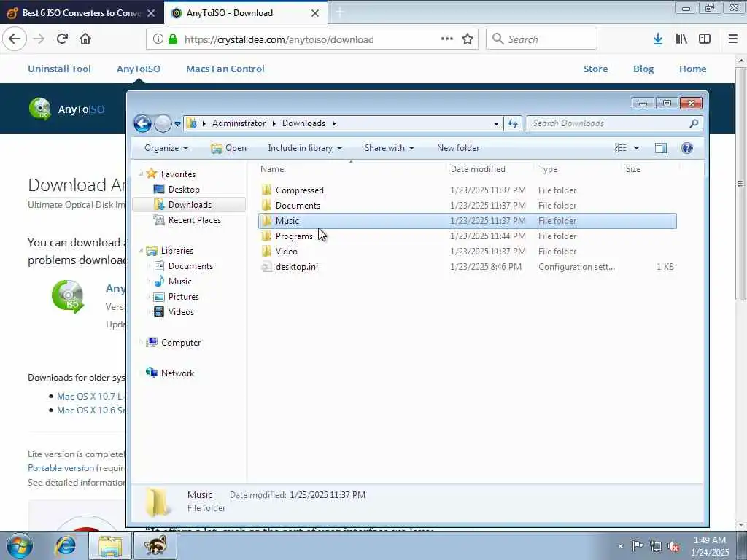Viewport: 747px width, 560px height.
Task: Go to Firefox home page
Action: click(85, 39)
